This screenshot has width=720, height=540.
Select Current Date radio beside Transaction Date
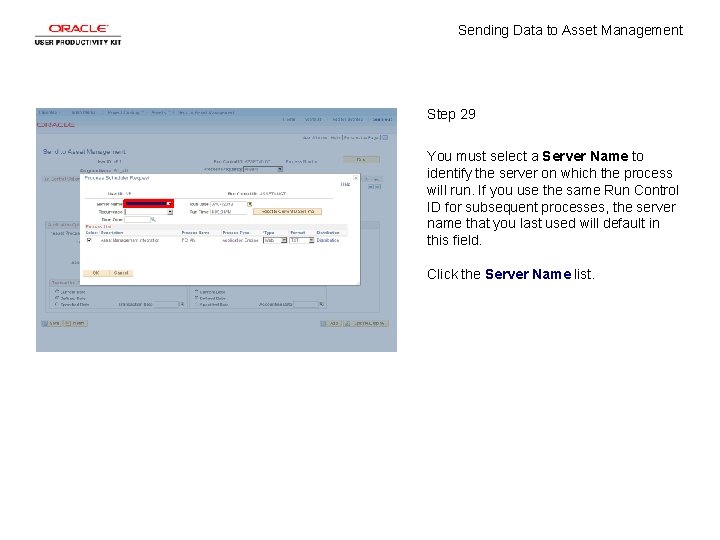[x=57, y=292]
